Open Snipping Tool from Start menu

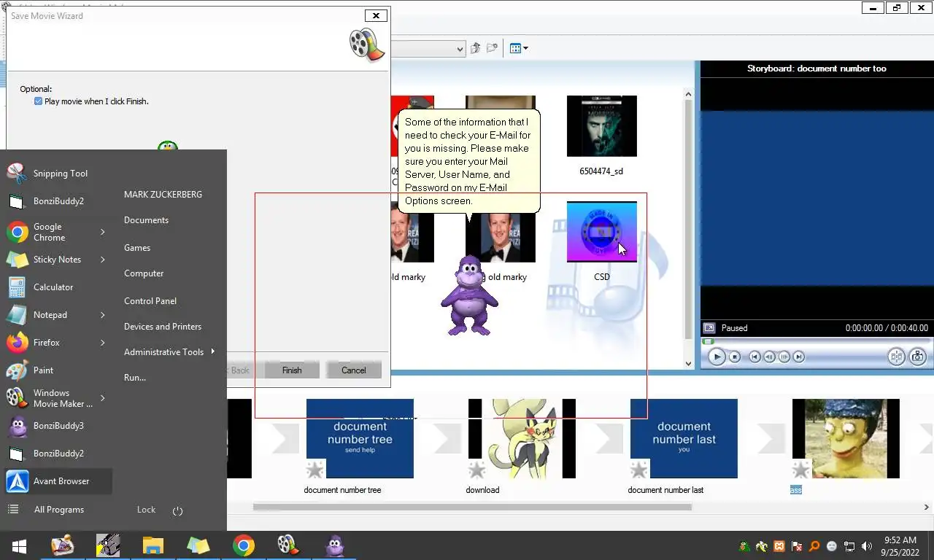(x=58, y=173)
